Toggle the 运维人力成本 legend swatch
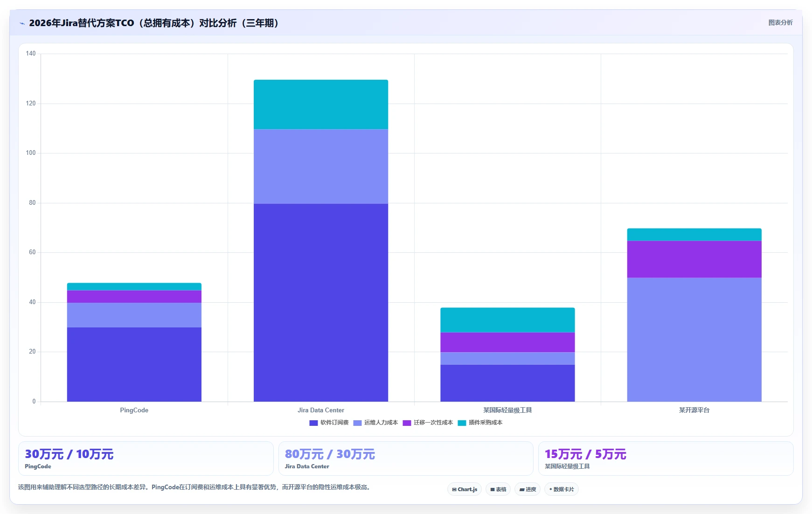The width and height of the screenshot is (812, 514). [357, 423]
